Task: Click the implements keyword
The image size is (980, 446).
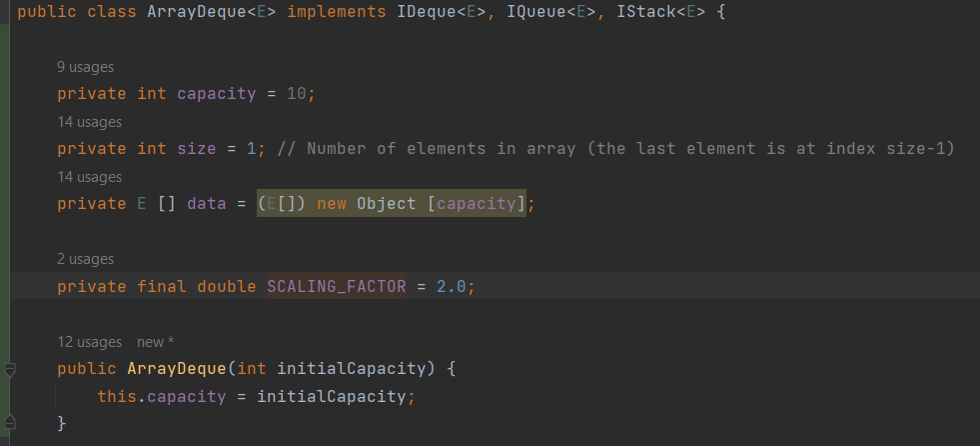Action: click(337, 12)
